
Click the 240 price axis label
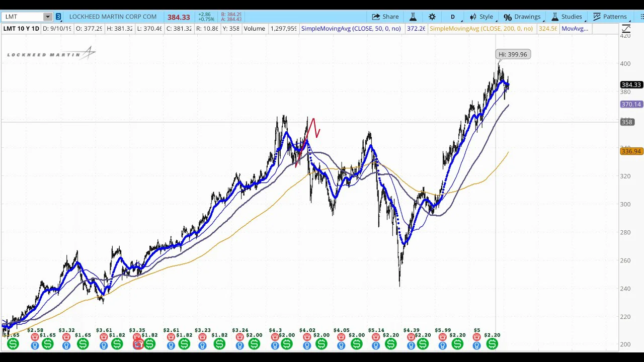(x=625, y=289)
